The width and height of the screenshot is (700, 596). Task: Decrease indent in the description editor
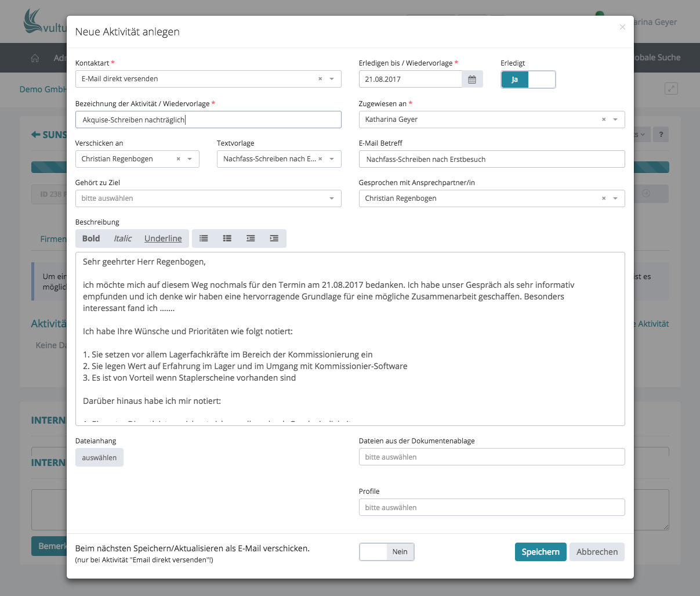click(x=251, y=239)
